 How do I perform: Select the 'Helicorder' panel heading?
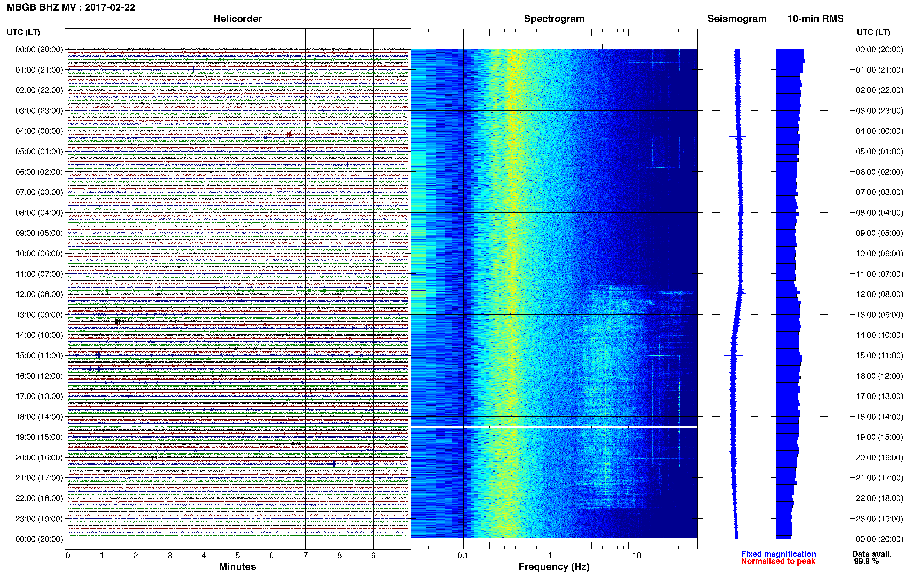[x=238, y=19]
